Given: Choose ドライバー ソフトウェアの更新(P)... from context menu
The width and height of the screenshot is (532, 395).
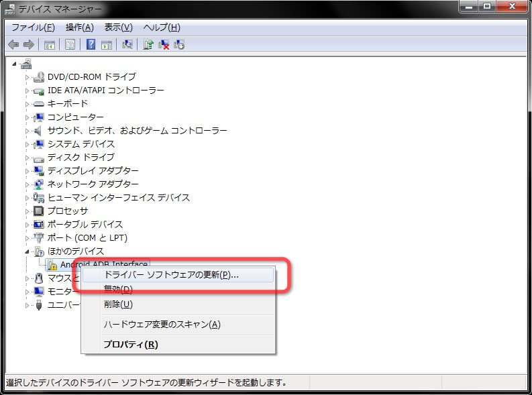Looking at the screenshot, I should pyautogui.click(x=171, y=275).
